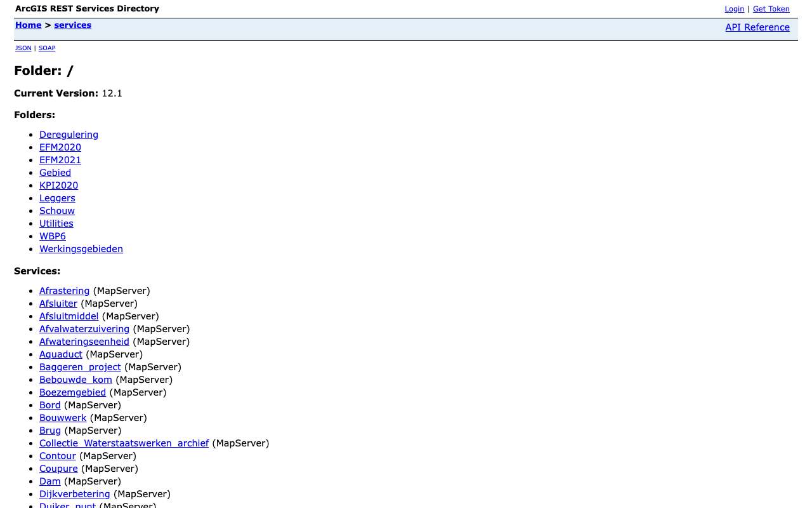This screenshot has width=812, height=508.
Task: Open the Werkingsgebieden folder
Action: 81,249
